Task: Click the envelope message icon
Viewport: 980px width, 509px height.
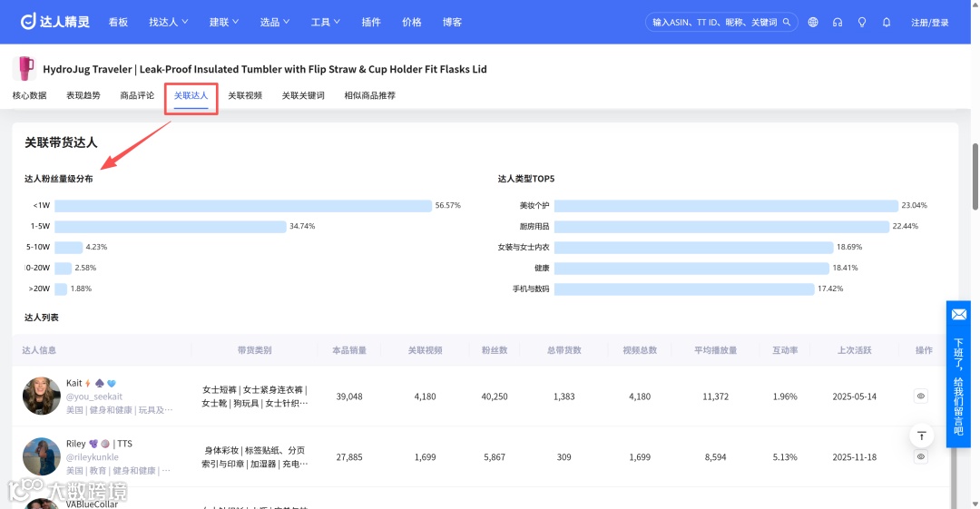Action: [959, 315]
